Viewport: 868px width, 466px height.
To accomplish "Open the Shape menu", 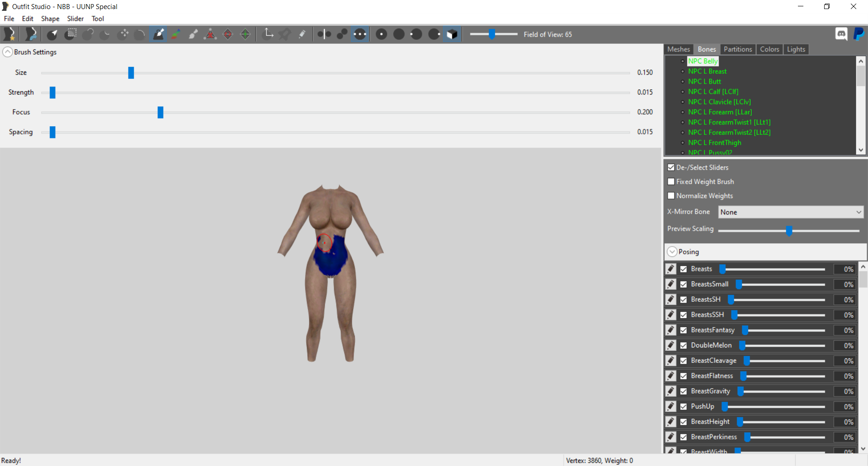I will pyautogui.click(x=50, y=19).
